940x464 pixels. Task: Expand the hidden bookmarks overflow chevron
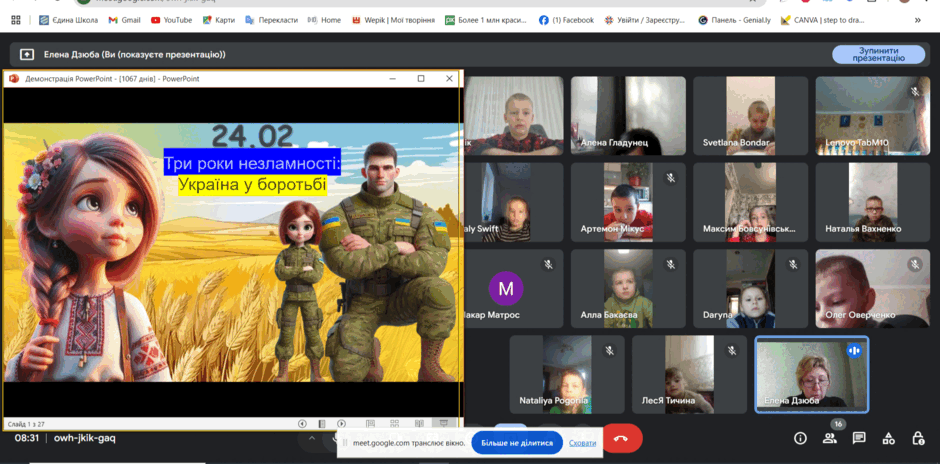[917, 20]
